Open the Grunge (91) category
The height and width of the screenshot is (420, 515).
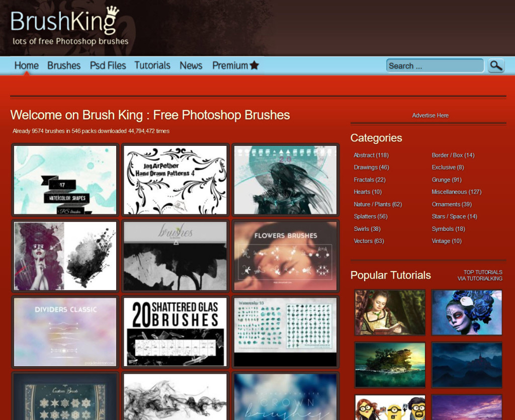point(447,180)
